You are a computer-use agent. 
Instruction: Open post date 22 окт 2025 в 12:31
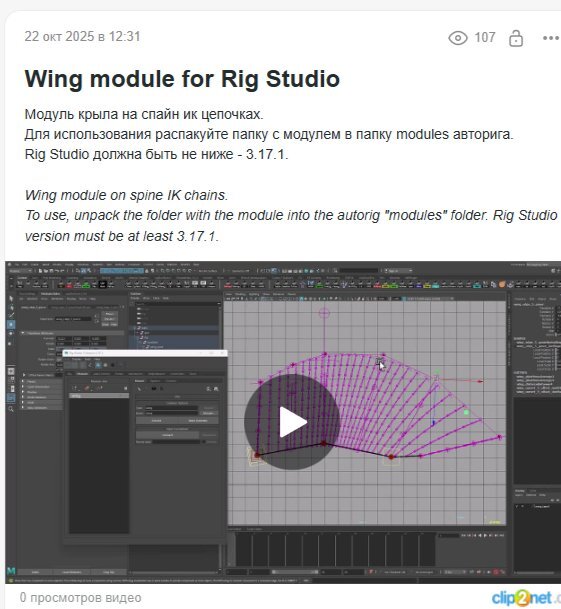coord(82,37)
